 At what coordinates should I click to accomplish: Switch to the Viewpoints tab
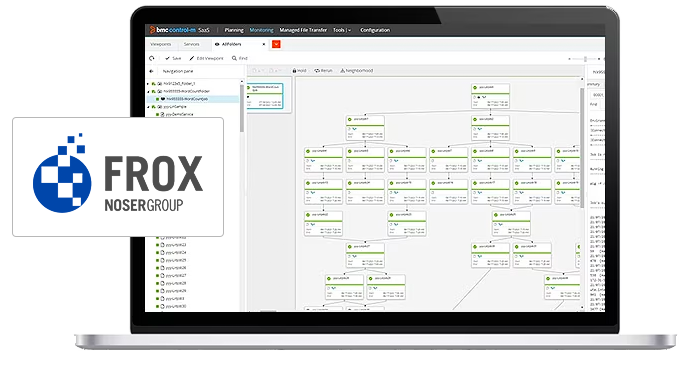161,44
